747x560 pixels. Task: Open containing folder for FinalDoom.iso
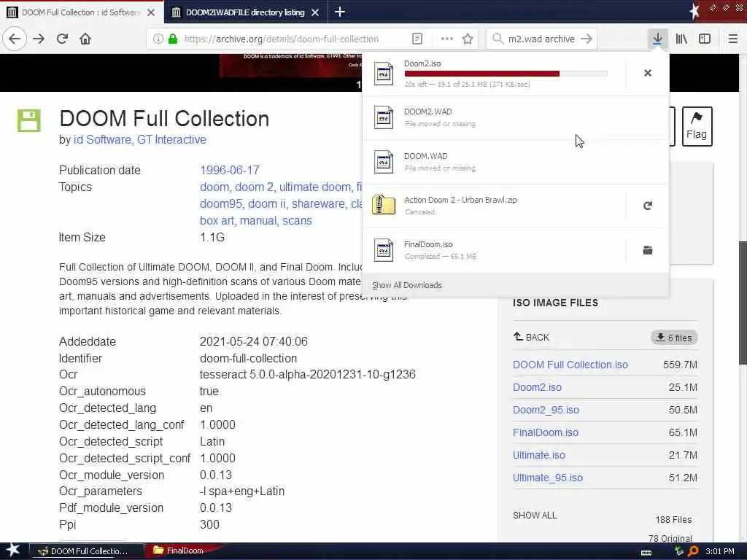click(648, 250)
